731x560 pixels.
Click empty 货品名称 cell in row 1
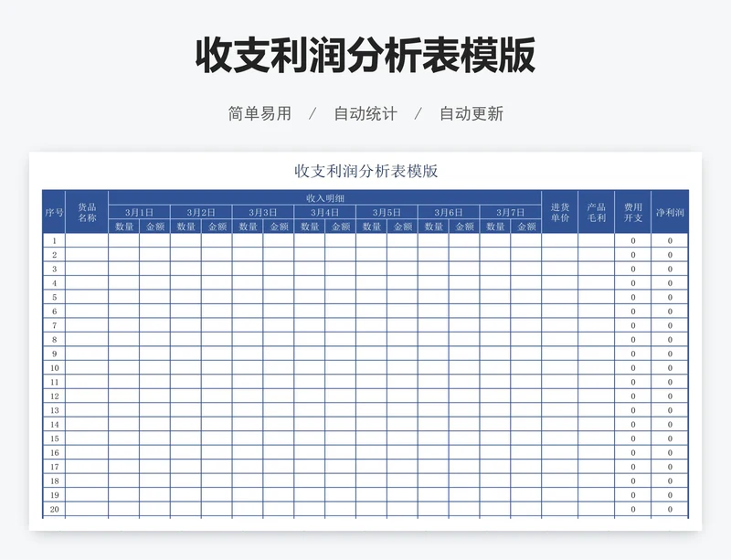point(87,240)
